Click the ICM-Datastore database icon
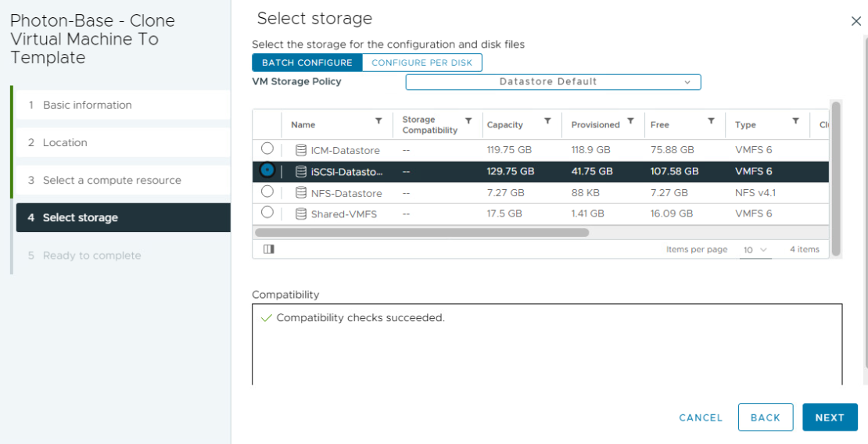 (x=301, y=150)
